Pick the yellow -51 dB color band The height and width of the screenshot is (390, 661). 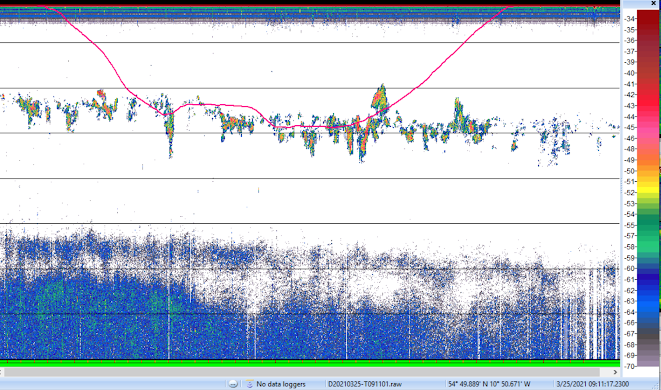pyautogui.click(x=648, y=182)
